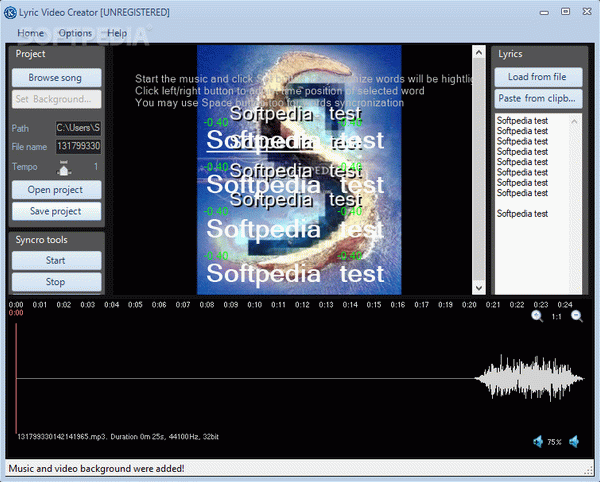Click the status bar message about music added
The image size is (600, 482).
96,469
